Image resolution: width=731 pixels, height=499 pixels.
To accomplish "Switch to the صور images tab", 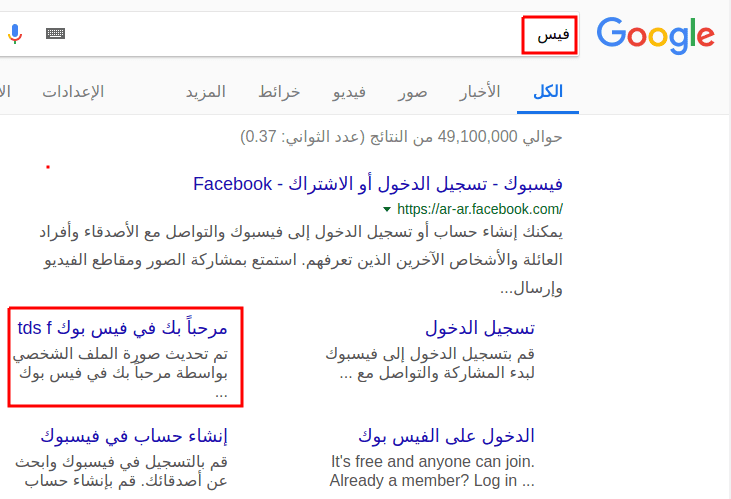I will coord(412,92).
